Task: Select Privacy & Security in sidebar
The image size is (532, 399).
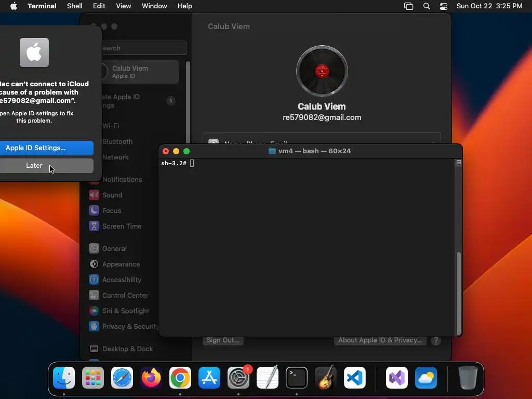Action: coord(124,326)
